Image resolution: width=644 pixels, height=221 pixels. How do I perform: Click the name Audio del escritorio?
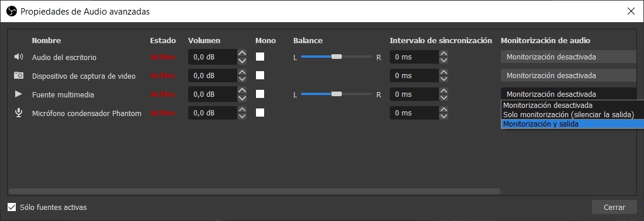64,57
